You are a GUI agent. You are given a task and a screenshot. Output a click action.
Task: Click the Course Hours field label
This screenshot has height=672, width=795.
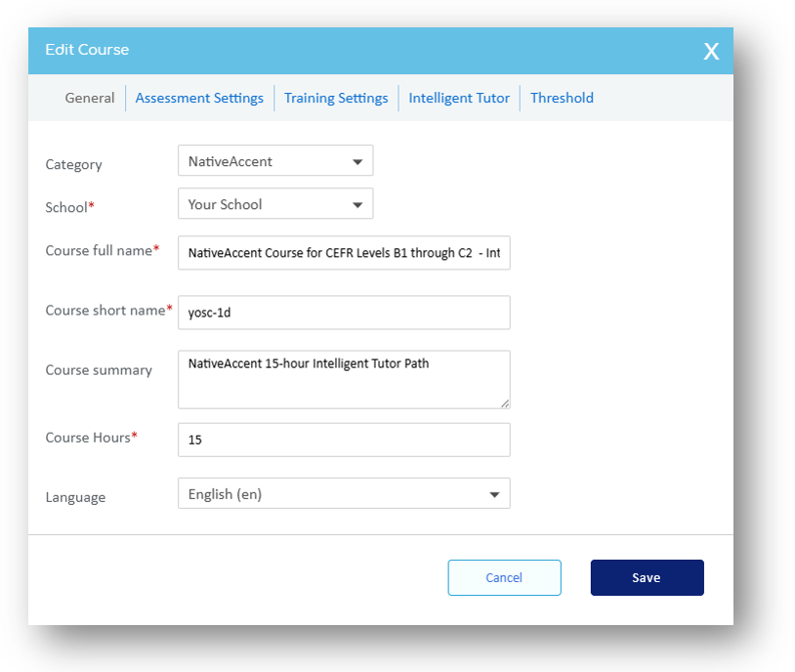(88, 438)
